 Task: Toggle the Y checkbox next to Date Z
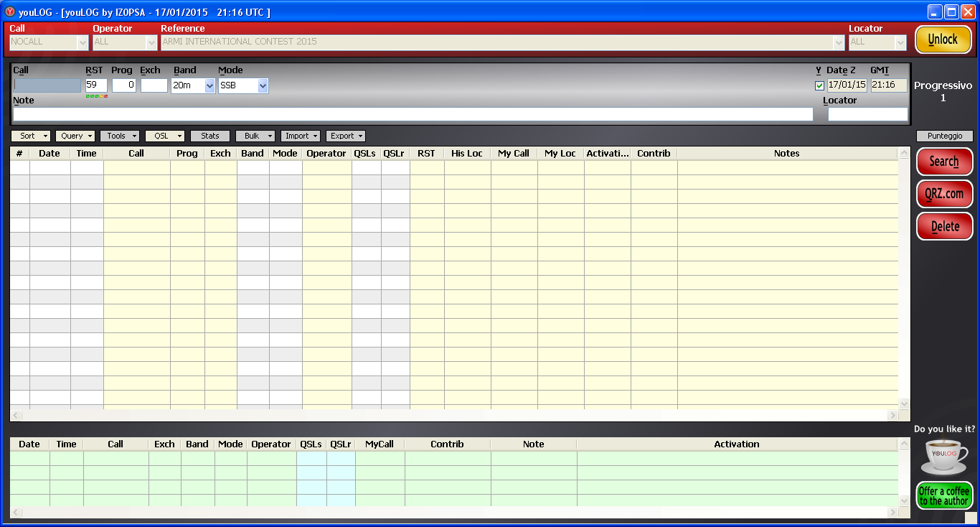(x=819, y=85)
